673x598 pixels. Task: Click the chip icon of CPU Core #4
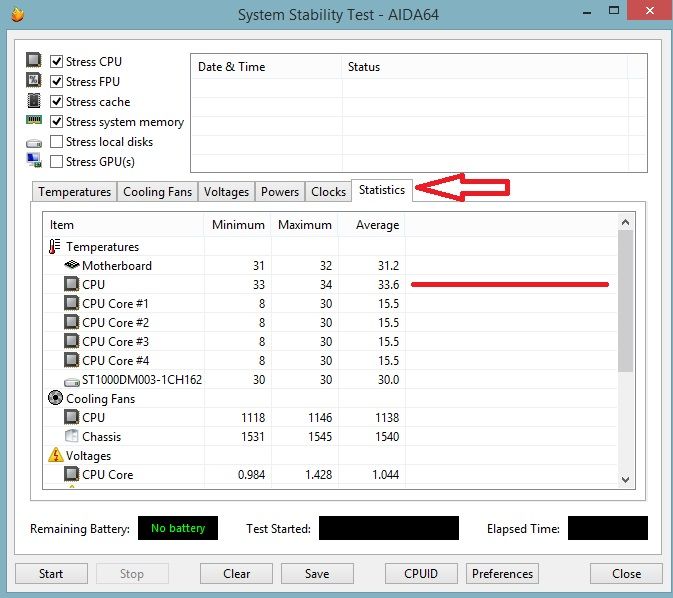pyautogui.click(x=72, y=360)
